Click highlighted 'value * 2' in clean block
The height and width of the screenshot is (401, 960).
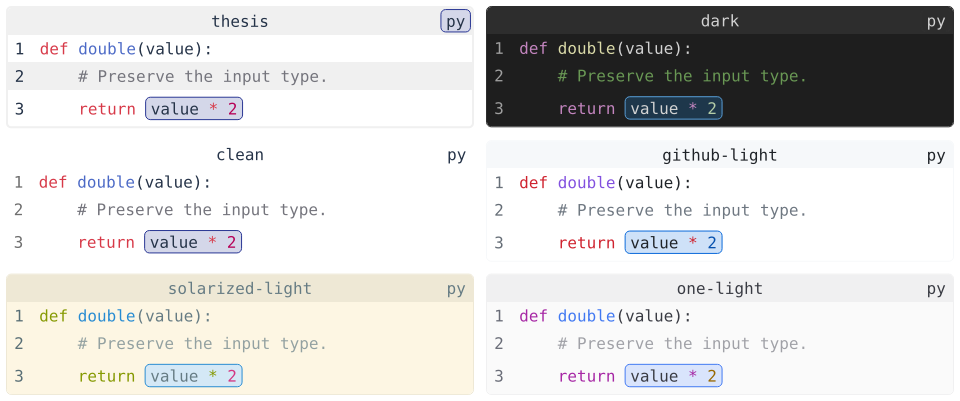pyautogui.click(x=193, y=242)
